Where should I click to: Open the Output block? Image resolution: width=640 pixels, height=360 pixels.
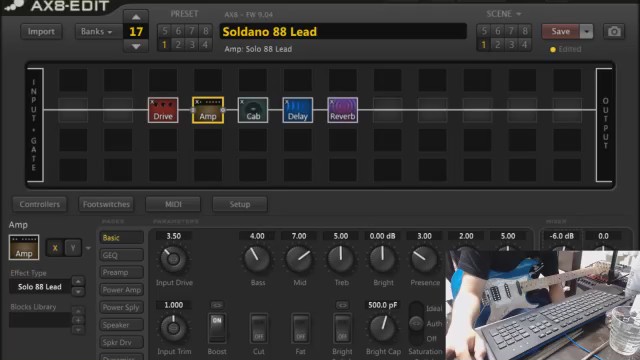605,124
